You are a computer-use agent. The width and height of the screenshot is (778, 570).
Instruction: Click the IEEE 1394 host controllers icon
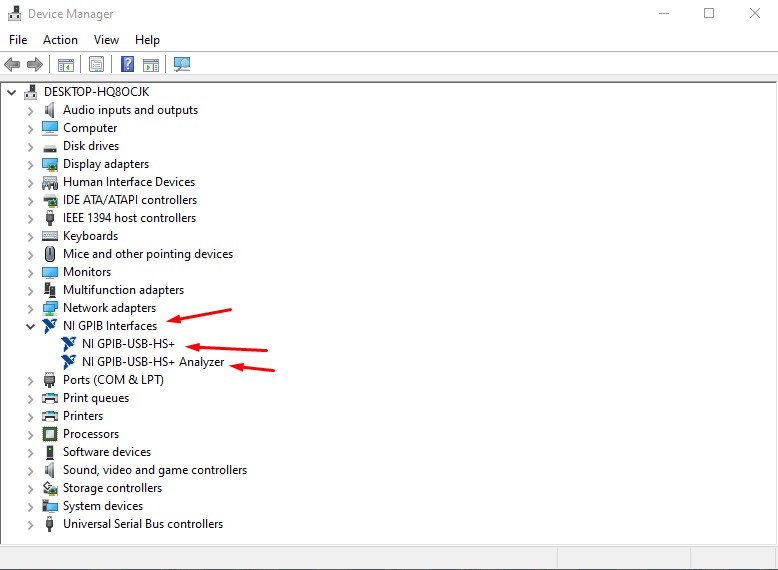point(50,218)
